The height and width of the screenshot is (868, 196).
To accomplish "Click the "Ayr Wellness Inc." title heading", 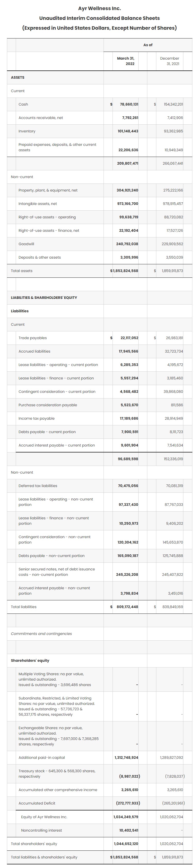I will click(x=99, y=9).
